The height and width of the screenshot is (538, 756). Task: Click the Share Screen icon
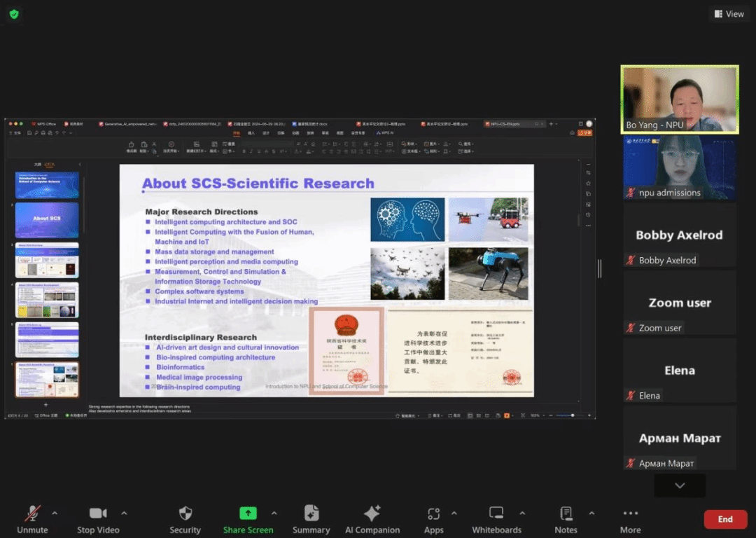pos(248,513)
